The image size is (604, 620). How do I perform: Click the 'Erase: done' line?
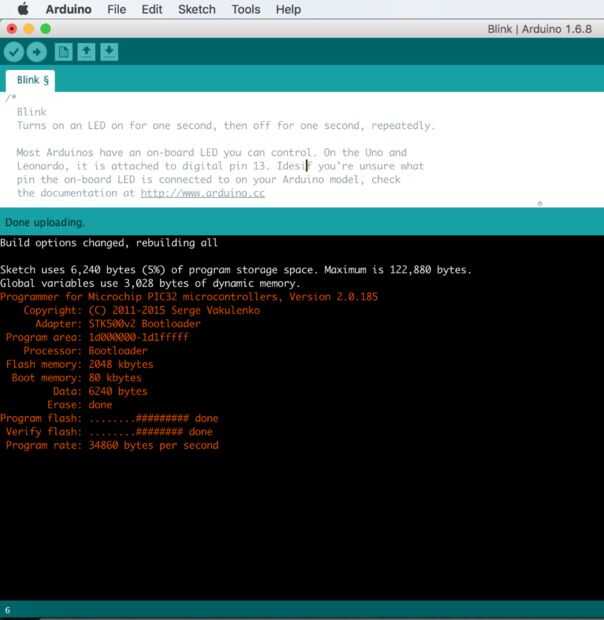(x=79, y=405)
